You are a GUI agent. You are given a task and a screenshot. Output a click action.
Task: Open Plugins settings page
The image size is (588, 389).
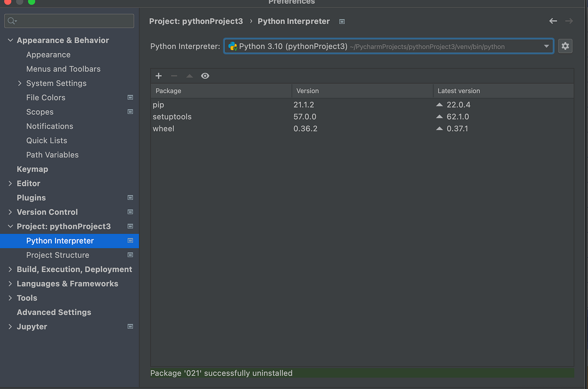coord(31,197)
